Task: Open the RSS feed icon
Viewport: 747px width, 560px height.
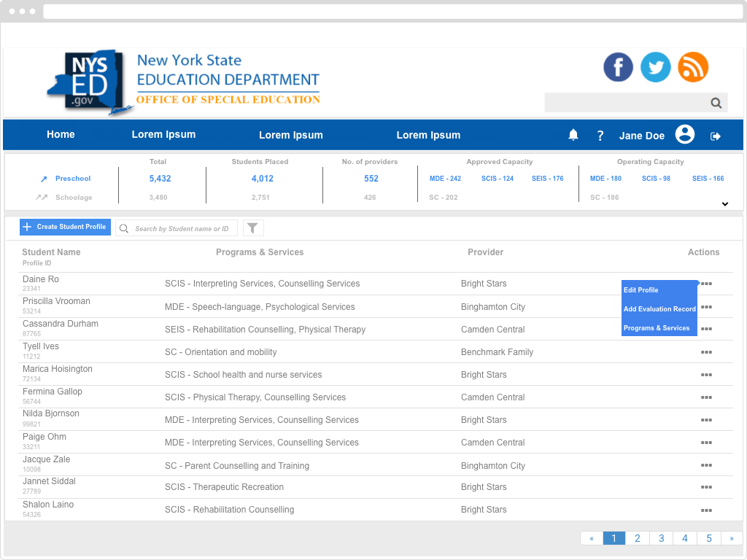Action: pyautogui.click(x=693, y=67)
